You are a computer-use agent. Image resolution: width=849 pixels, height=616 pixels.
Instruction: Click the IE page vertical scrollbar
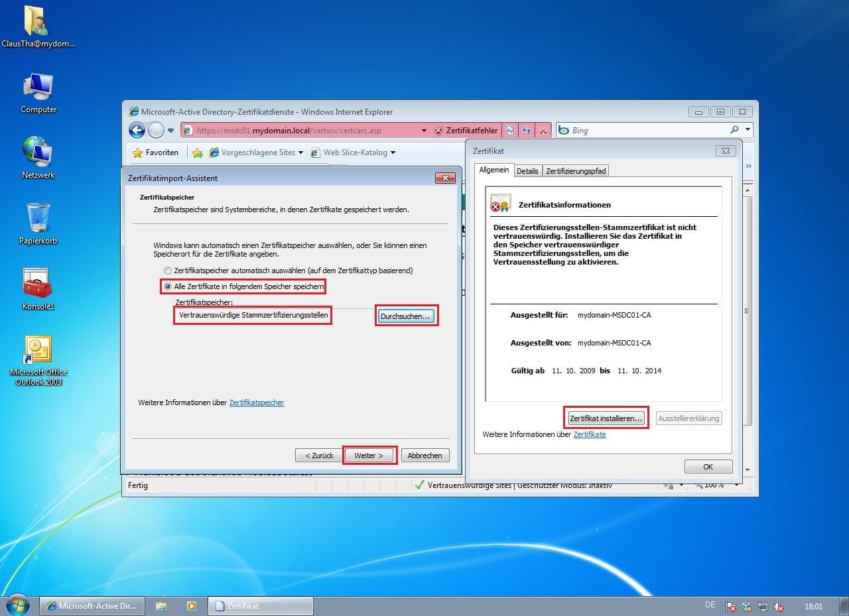tap(748, 311)
